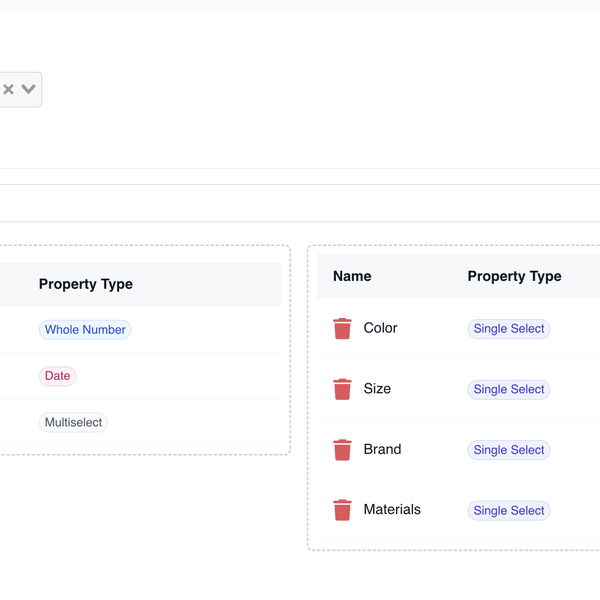Clear the selection with the X icon
This screenshot has width=600, height=600.
9,90
